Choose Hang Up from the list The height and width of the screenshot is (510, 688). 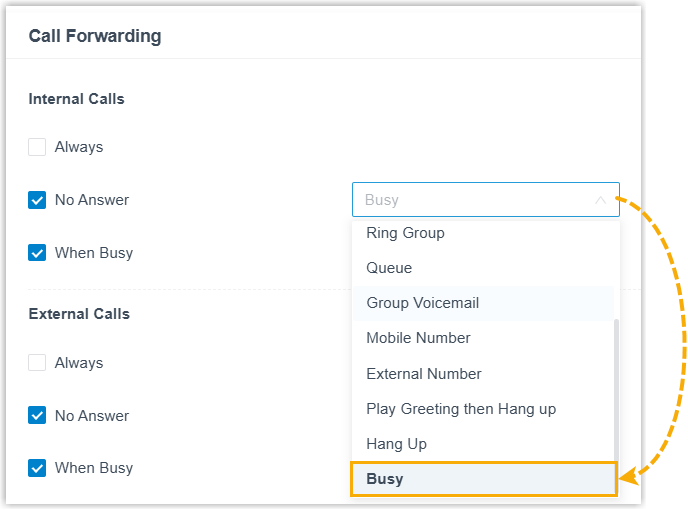[x=396, y=444]
